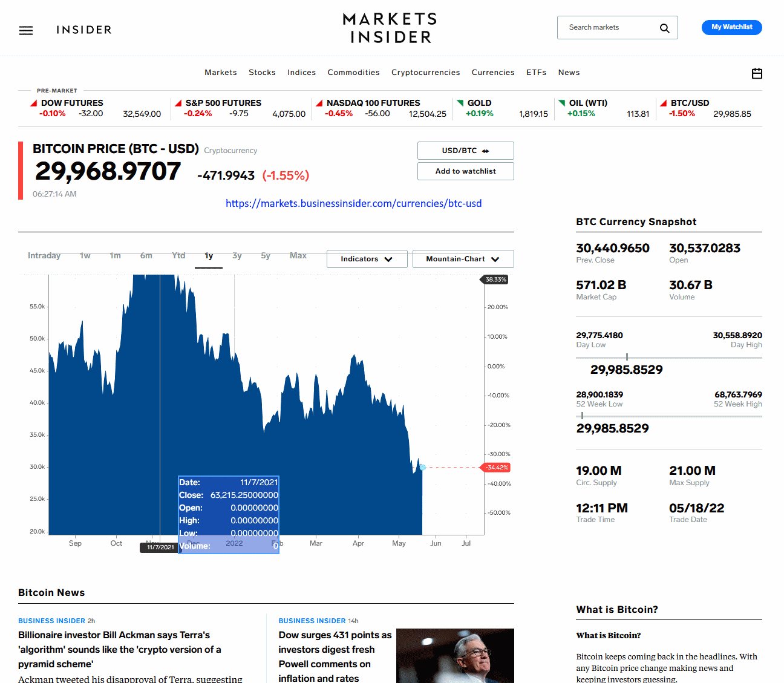The image size is (784, 683).
Task: Click the search magnifier icon
Action: [665, 28]
